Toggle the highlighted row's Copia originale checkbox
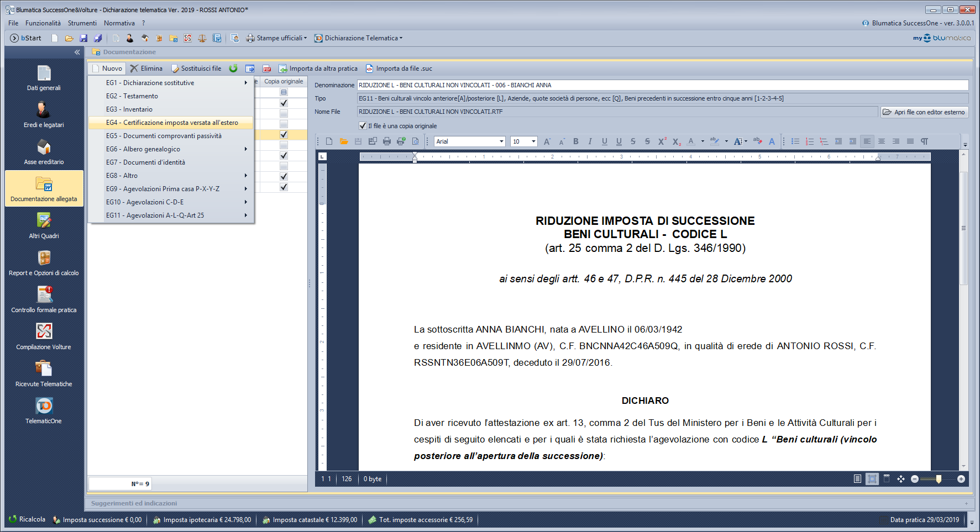 coord(284,135)
